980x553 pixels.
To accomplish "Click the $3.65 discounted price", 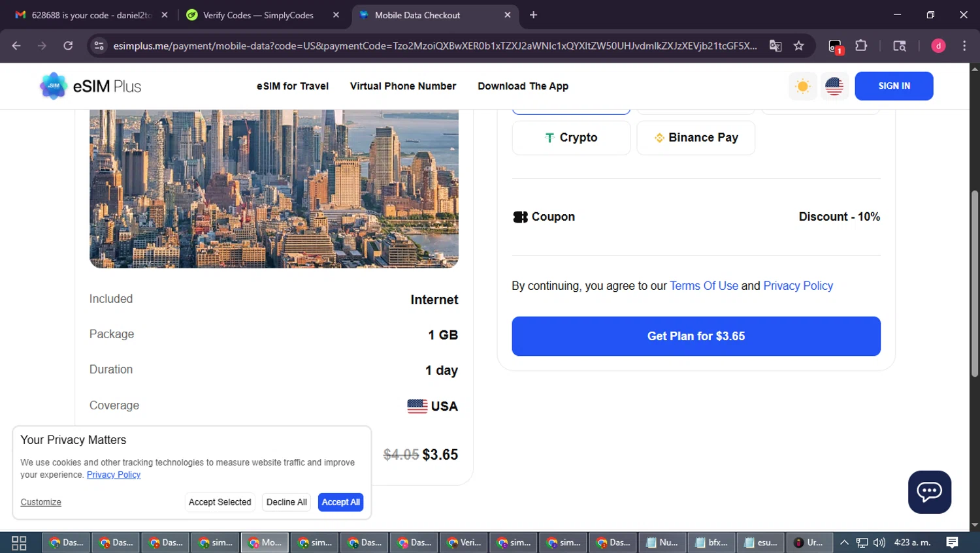I will tap(440, 454).
